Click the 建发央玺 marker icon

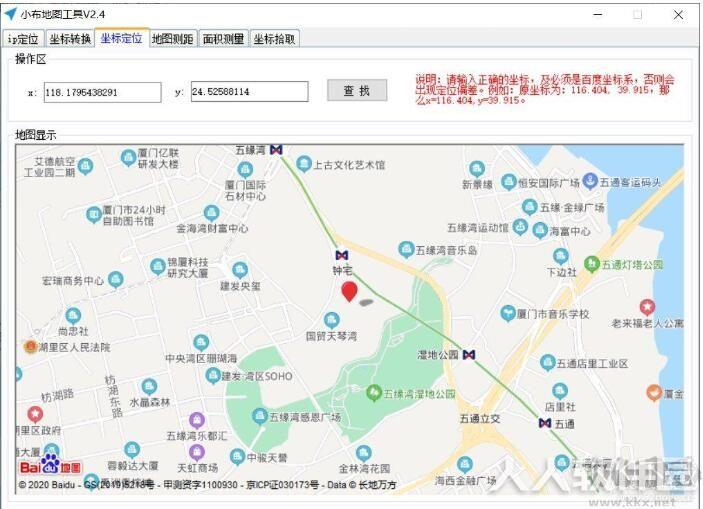coord(240,270)
